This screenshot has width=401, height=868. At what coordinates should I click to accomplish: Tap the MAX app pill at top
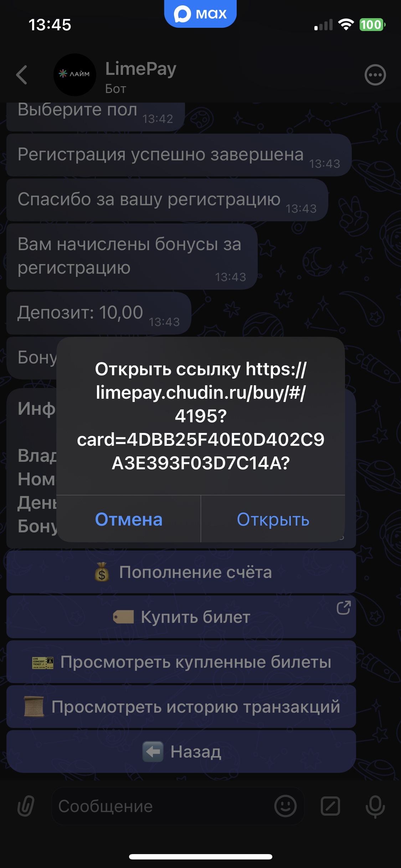point(200,14)
